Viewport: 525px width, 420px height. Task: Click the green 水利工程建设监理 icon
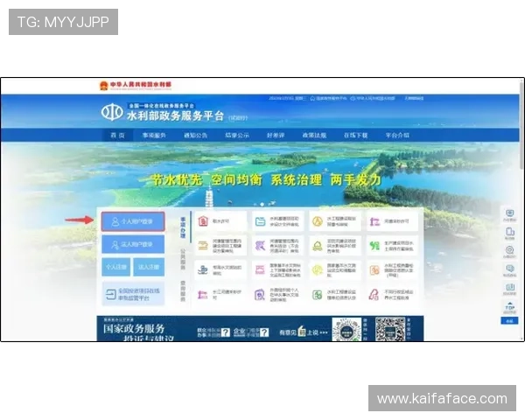[x=317, y=294]
